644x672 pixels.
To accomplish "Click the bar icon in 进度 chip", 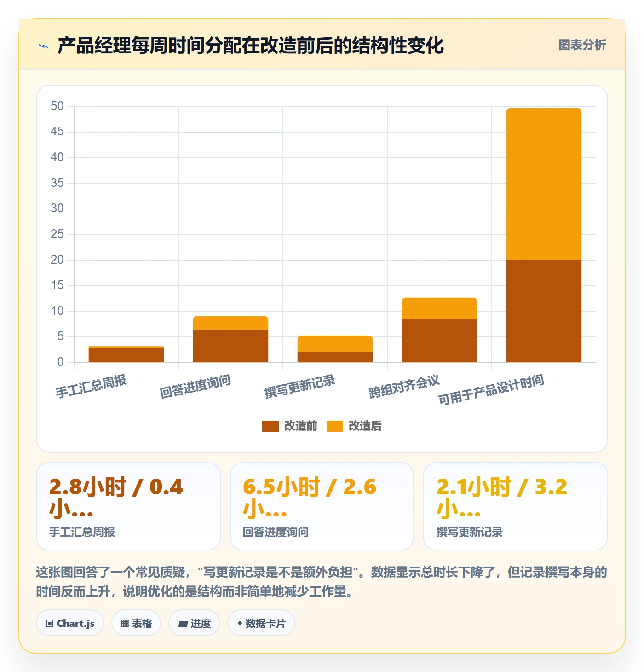I will (183, 624).
